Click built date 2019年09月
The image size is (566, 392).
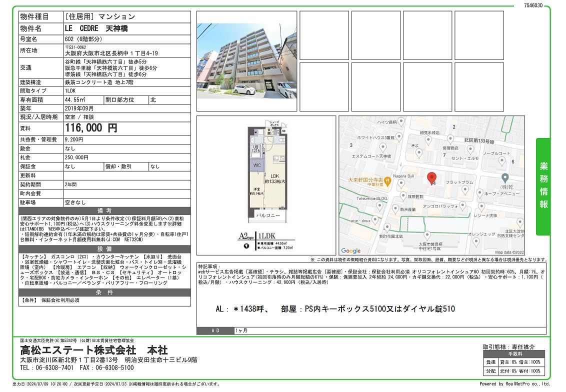79,108
